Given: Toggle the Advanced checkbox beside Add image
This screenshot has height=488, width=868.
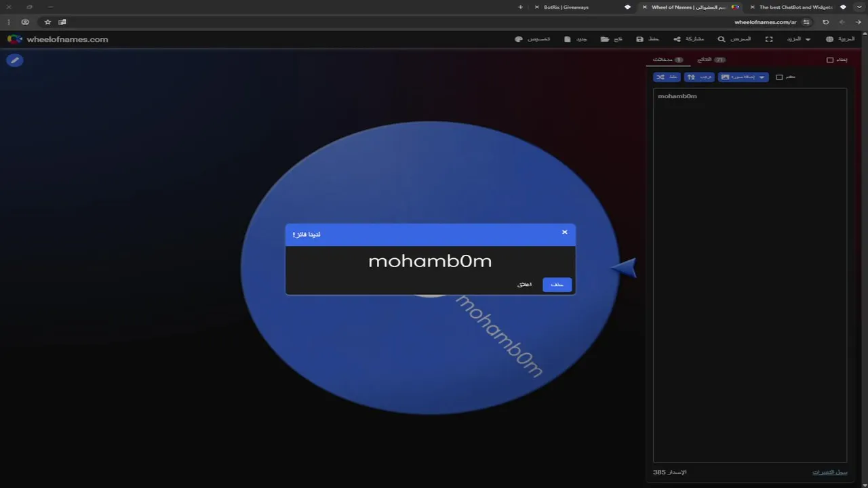Looking at the screenshot, I should pyautogui.click(x=779, y=77).
